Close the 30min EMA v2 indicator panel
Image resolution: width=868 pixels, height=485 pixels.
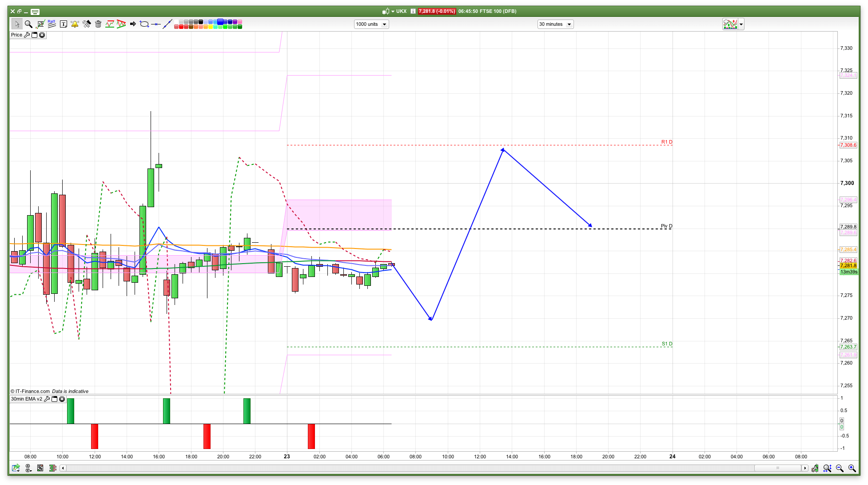coord(62,399)
